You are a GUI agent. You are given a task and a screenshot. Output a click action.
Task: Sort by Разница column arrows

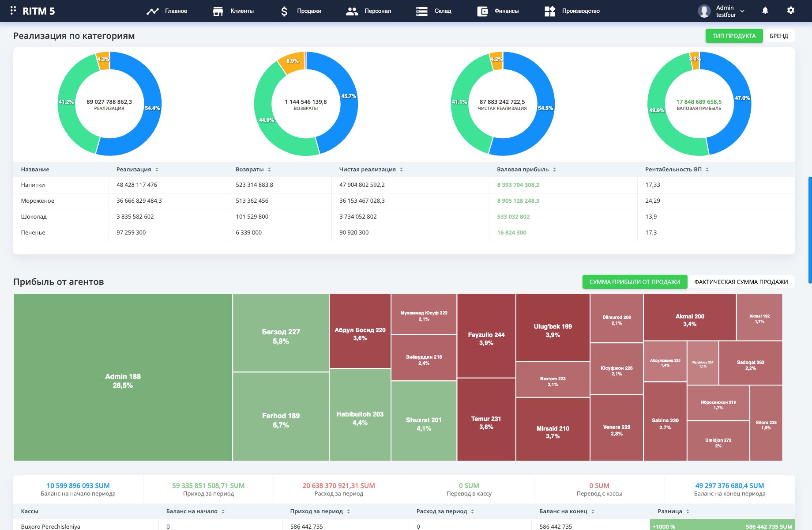pyautogui.click(x=688, y=511)
